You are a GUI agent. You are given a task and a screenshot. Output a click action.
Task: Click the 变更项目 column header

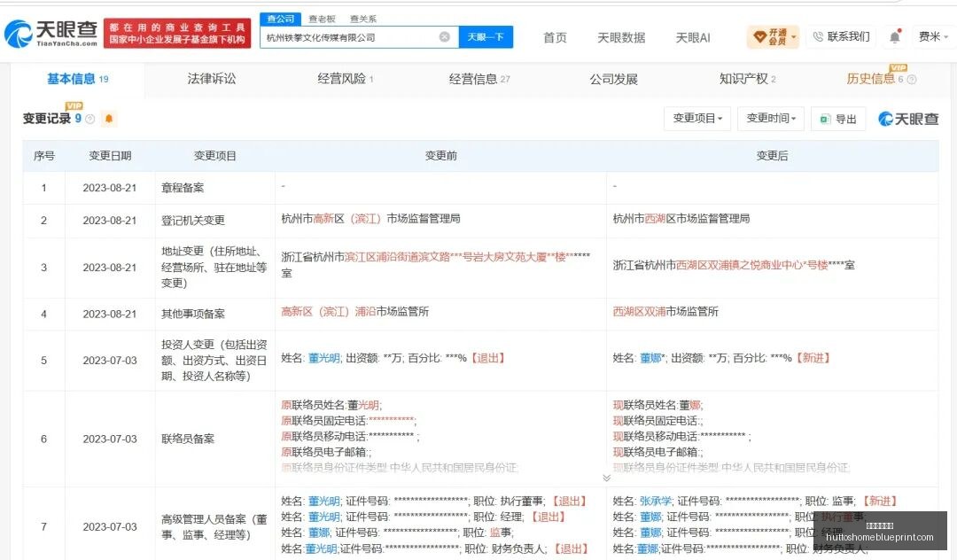[x=214, y=156]
